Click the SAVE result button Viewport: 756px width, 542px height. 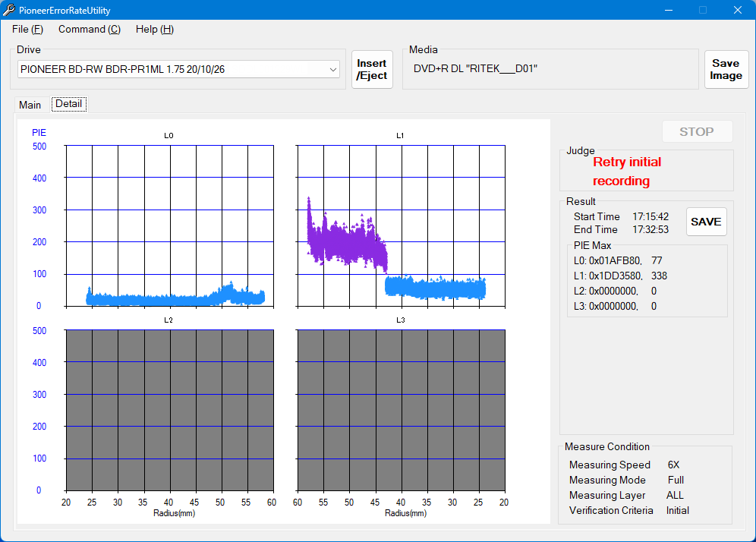tap(706, 222)
